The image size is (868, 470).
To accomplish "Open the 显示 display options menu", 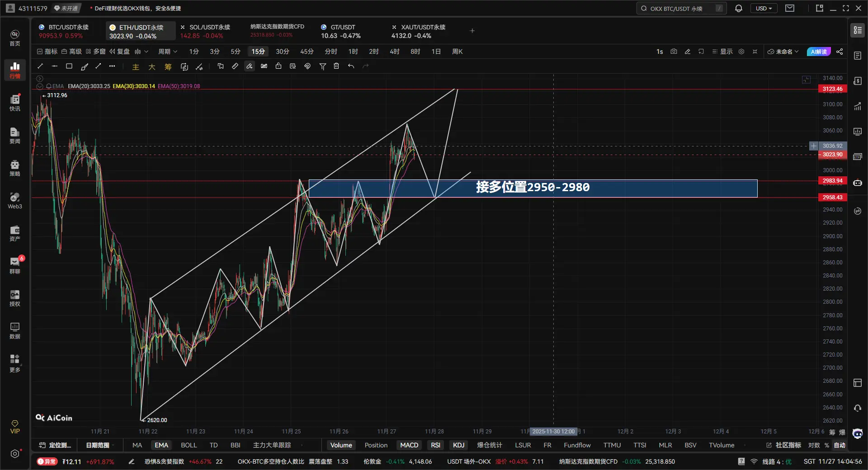I will pos(722,52).
